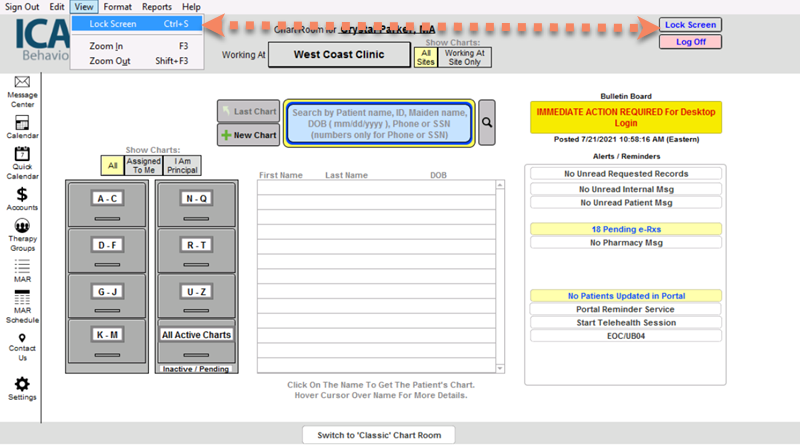This screenshot has width=800, height=448.
Task: Open the Reports menu
Action: 157,7
